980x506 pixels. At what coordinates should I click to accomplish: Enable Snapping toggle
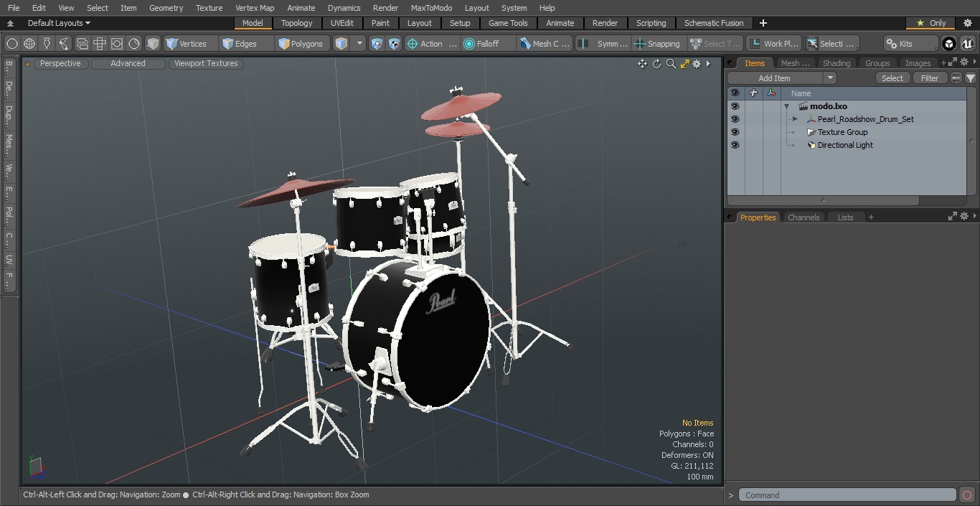coord(657,44)
